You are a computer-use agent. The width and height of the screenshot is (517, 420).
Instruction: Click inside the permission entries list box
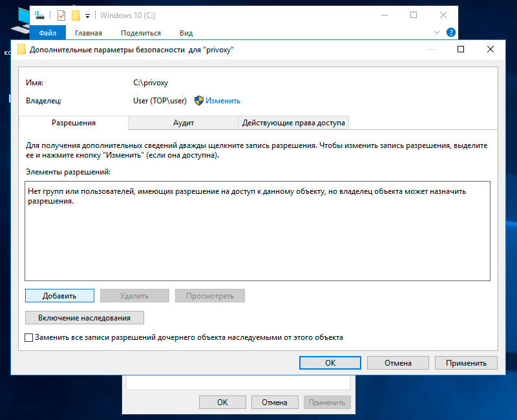point(257,231)
